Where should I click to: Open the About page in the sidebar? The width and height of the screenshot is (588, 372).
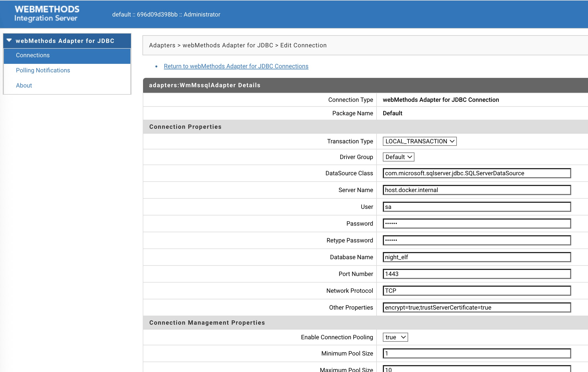tap(24, 86)
